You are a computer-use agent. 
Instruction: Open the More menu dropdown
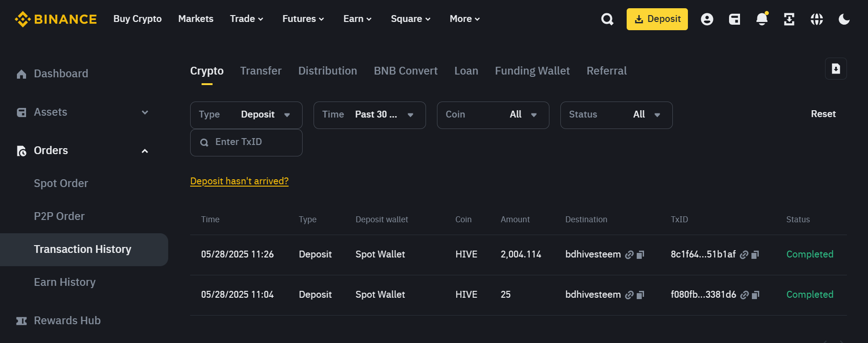[465, 19]
